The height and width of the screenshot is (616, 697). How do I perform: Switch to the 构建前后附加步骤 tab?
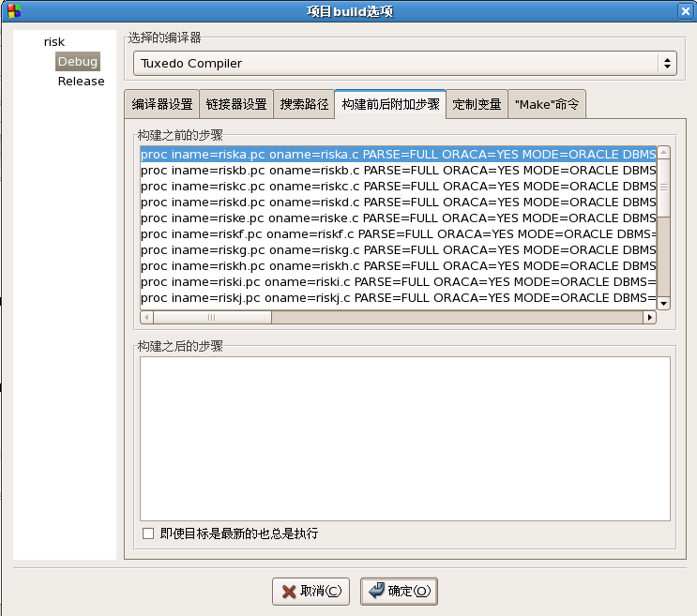[390, 104]
